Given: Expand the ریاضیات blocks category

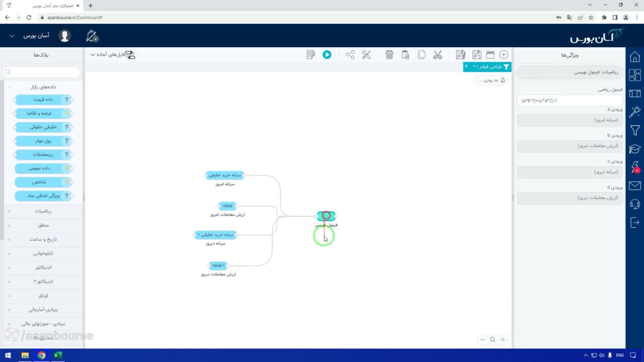Looking at the screenshot, I should pyautogui.click(x=42, y=211).
